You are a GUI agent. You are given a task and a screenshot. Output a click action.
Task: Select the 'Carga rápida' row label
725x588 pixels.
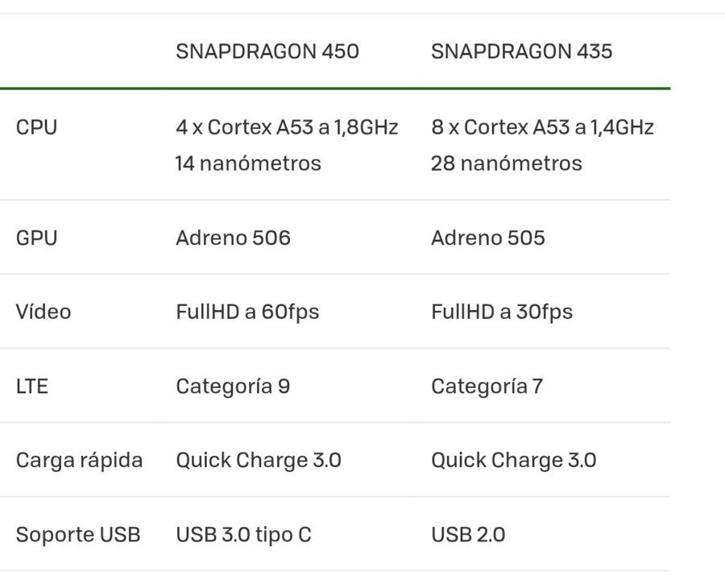click(79, 461)
